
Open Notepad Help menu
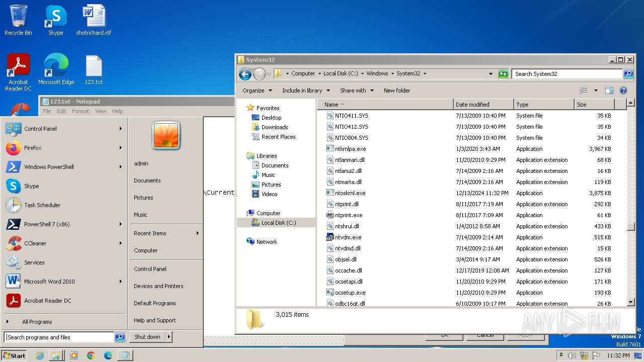[117, 111]
